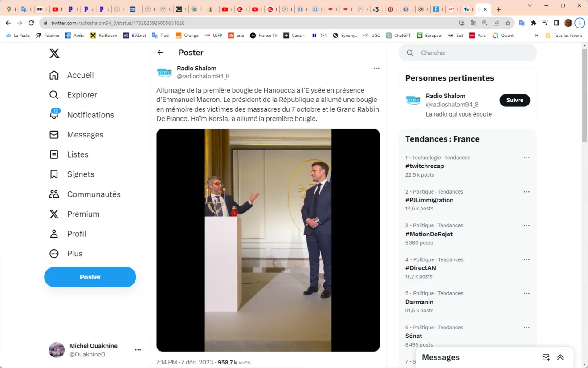
Task: Open the #PJLimmigration trend
Action: (x=429, y=200)
